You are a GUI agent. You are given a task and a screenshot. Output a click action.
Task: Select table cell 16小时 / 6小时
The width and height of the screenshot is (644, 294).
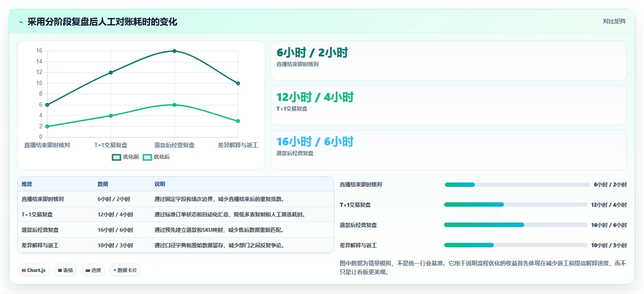pos(115,230)
